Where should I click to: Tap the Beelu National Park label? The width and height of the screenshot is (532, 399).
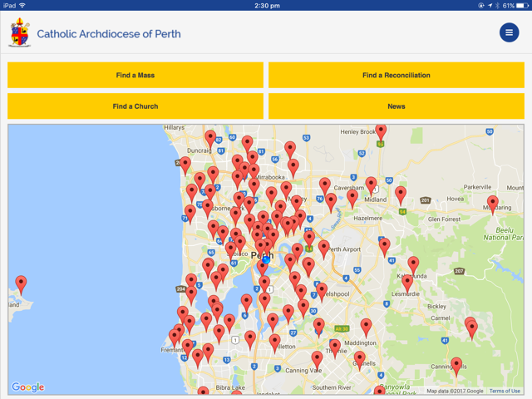pyautogui.click(x=504, y=234)
